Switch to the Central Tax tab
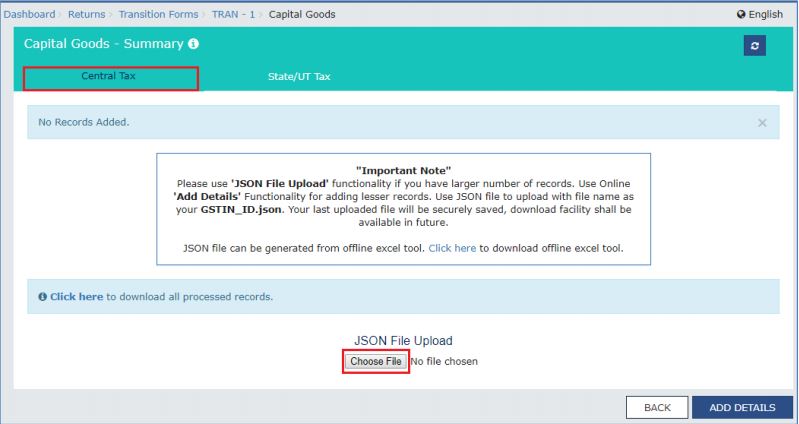Image resolution: width=799 pixels, height=424 pixels. tap(111, 78)
